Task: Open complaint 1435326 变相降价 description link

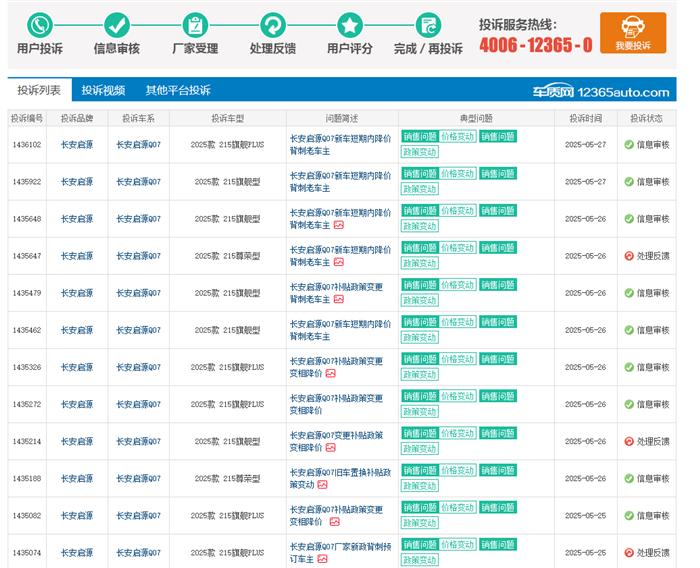Action: tap(336, 367)
